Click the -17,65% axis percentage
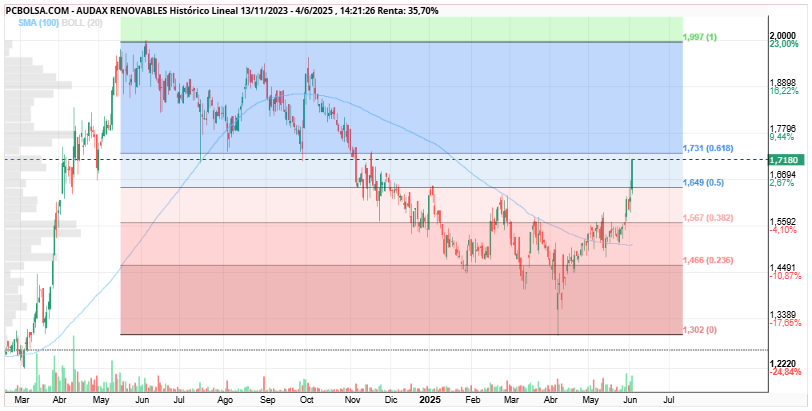 click(x=786, y=322)
